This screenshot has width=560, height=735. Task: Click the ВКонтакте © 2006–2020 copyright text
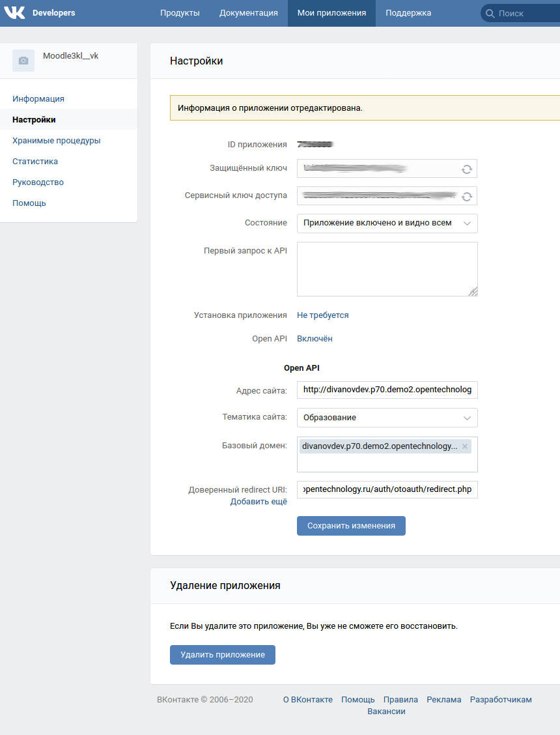click(204, 700)
